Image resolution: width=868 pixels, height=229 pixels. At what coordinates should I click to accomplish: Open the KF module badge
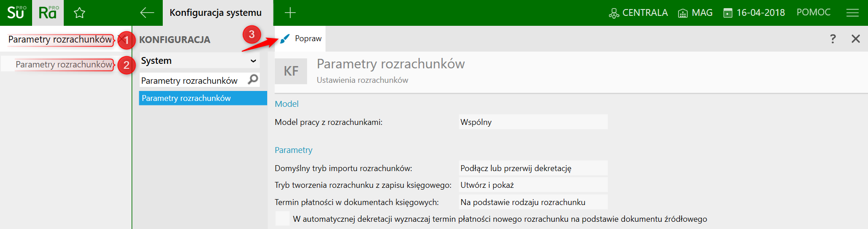tap(291, 71)
